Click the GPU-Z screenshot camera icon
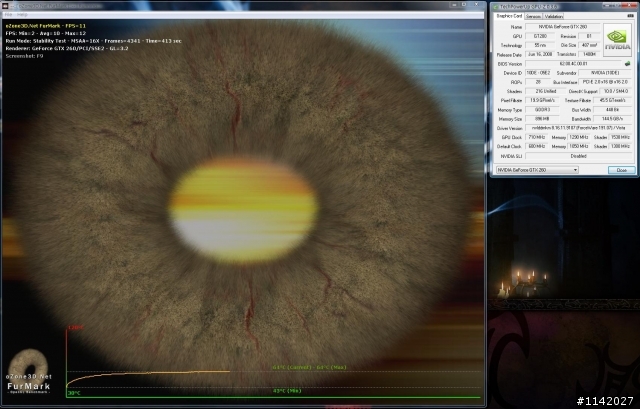 tap(630, 16)
